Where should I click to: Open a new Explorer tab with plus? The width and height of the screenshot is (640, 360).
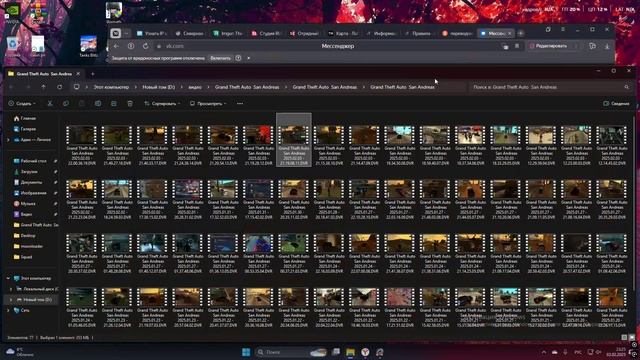click(93, 74)
